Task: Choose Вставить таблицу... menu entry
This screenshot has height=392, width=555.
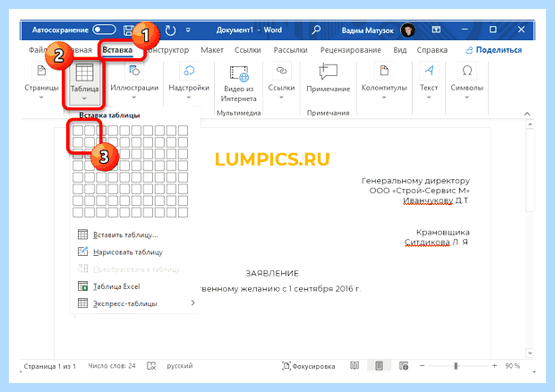Action: coord(125,234)
